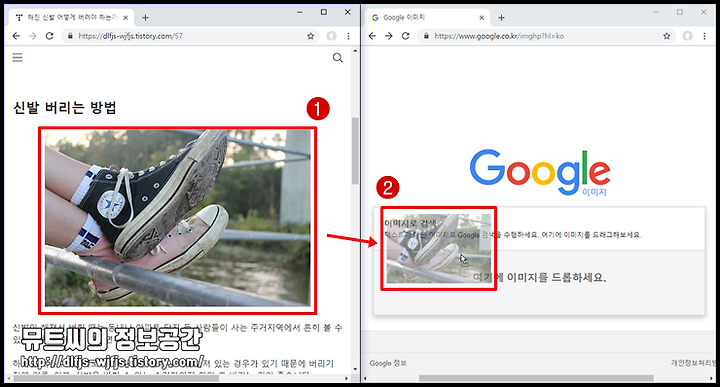Image resolution: width=720 pixels, height=387 pixels.
Task: Click the left window vertical scrollbar thumb
Action: pos(355,151)
